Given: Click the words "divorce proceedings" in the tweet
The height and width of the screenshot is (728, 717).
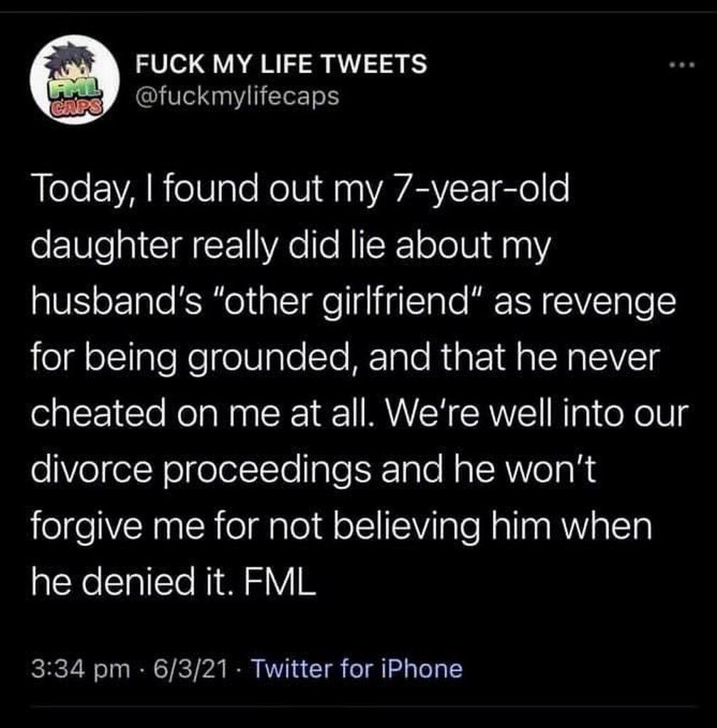Looking at the screenshot, I should pos(201,471).
